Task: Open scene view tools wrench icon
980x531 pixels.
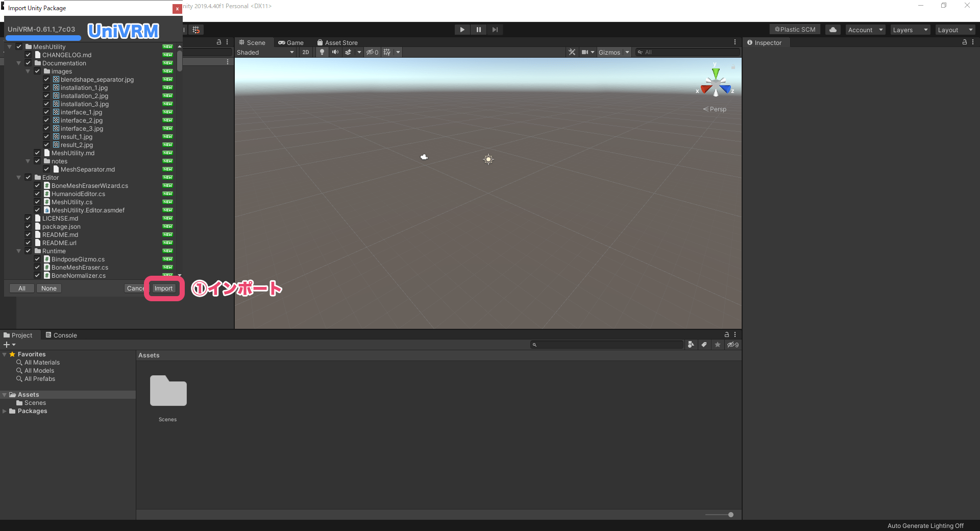Action: (571, 52)
